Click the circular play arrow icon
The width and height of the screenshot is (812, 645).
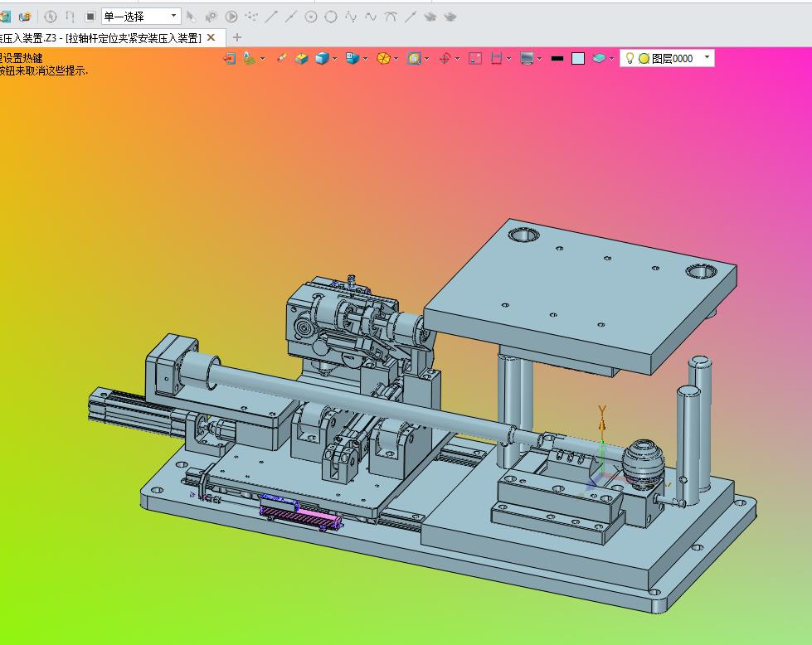[x=231, y=17]
